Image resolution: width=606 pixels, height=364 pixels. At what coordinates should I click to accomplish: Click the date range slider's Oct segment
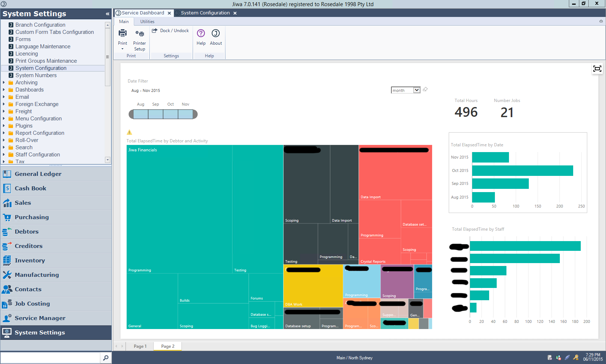(171, 114)
